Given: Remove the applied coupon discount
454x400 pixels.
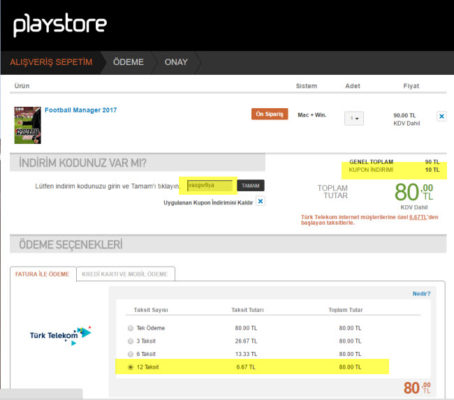Looking at the screenshot, I should (x=260, y=201).
